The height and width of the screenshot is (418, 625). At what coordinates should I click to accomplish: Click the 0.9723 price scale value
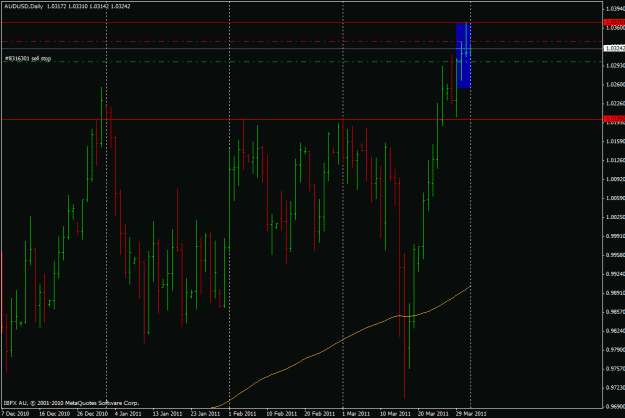click(x=615, y=387)
